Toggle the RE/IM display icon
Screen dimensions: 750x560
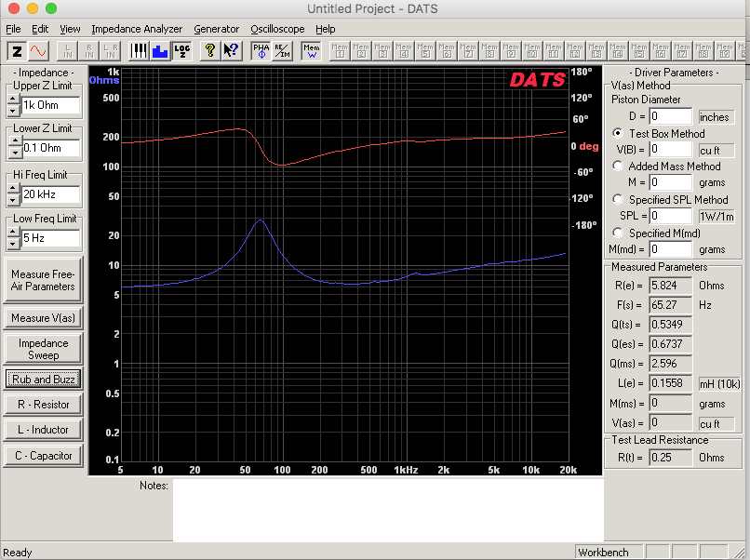click(282, 50)
